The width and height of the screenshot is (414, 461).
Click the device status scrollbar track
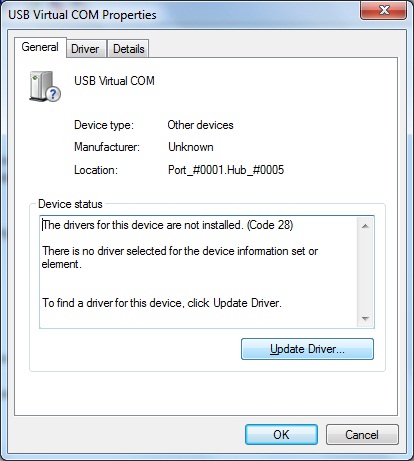[365, 272]
